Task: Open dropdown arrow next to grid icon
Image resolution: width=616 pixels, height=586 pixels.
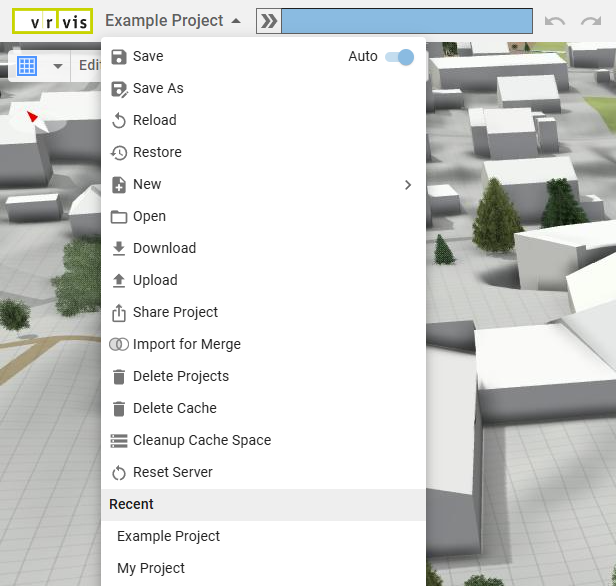Action: (58, 66)
